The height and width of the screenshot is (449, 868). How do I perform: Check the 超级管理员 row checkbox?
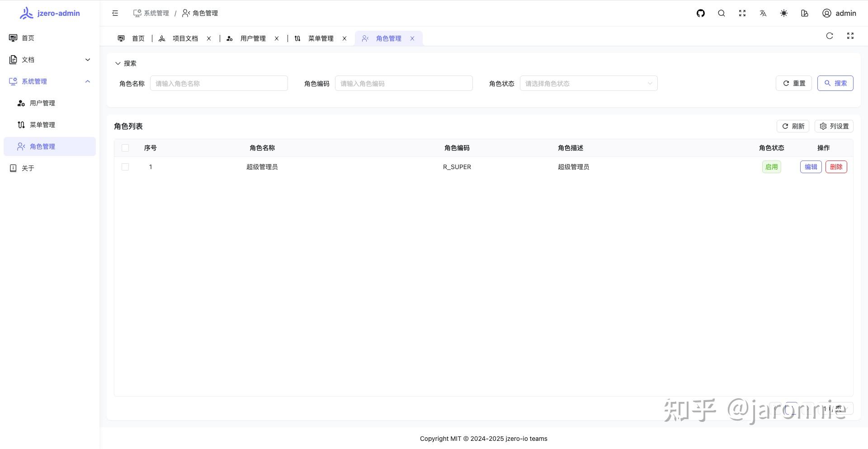(x=125, y=167)
